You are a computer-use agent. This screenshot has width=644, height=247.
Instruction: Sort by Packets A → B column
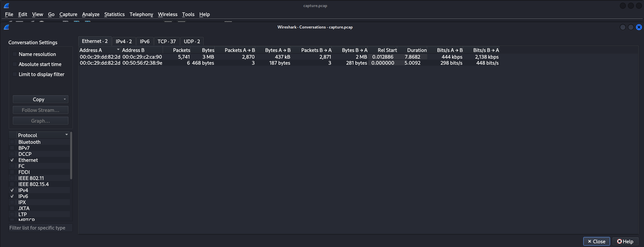coord(235,50)
